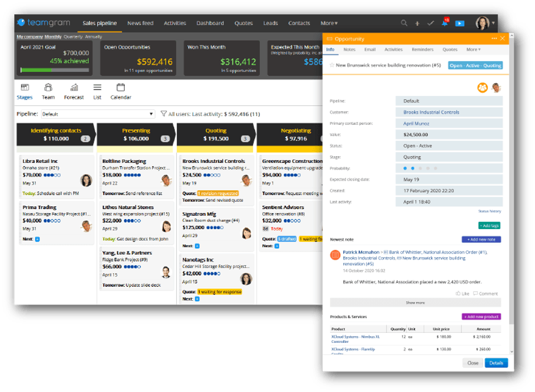Image resolution: width=535 pixels, height=392 pixels.
Task: Open the Contacts tab
Action: 299,23
